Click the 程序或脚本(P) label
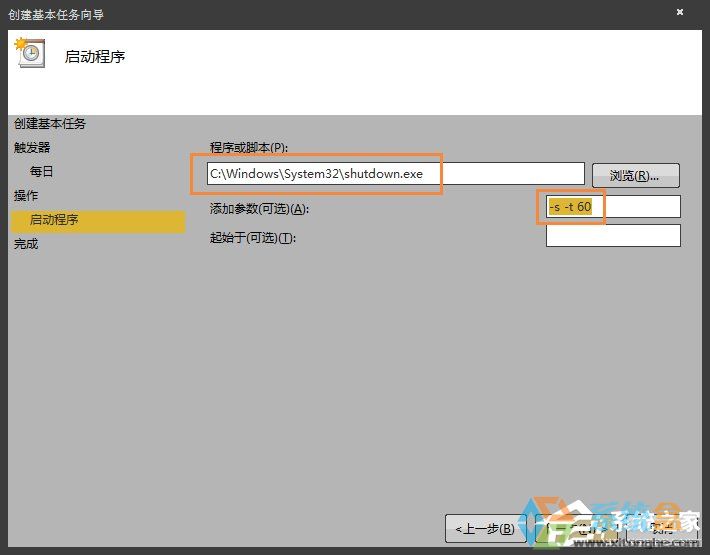This screenshot has height=555, width=710. [249, 148]
